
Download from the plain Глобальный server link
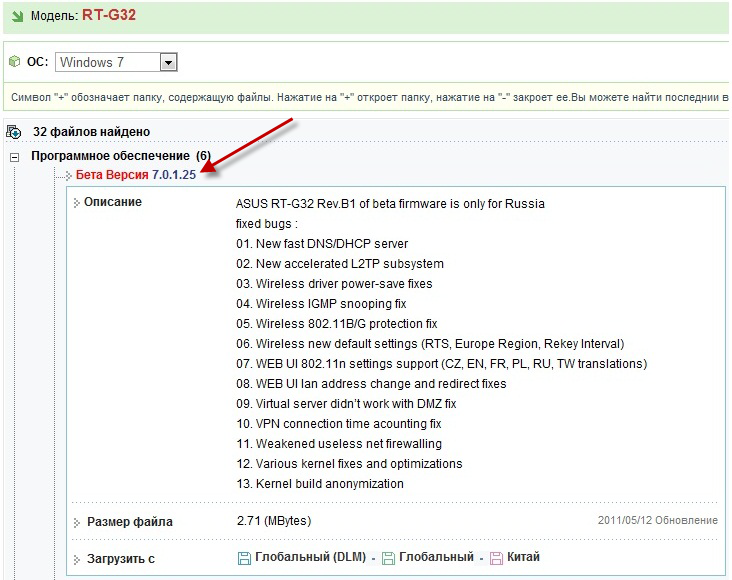pyautogui.click(x=436, y=557)
